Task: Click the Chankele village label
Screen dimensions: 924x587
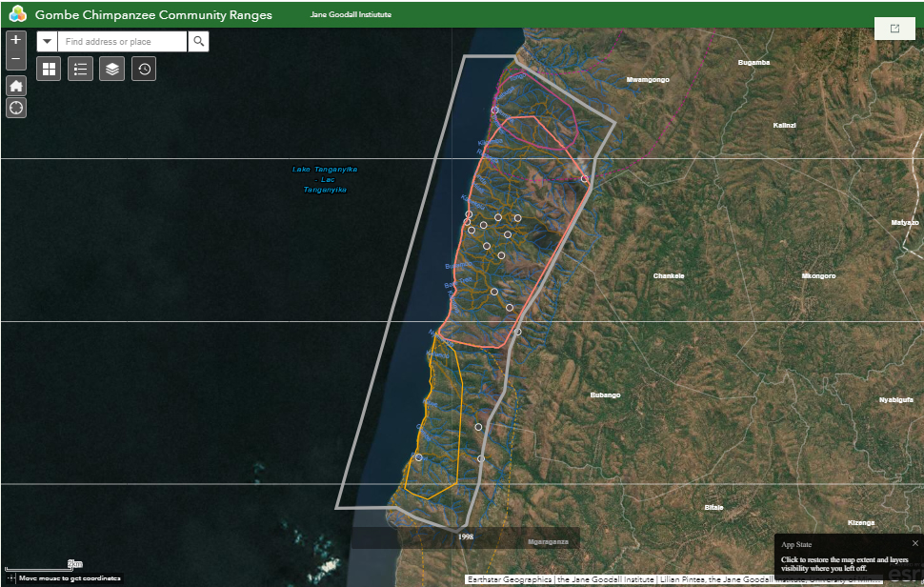Action: click(669, 275)
